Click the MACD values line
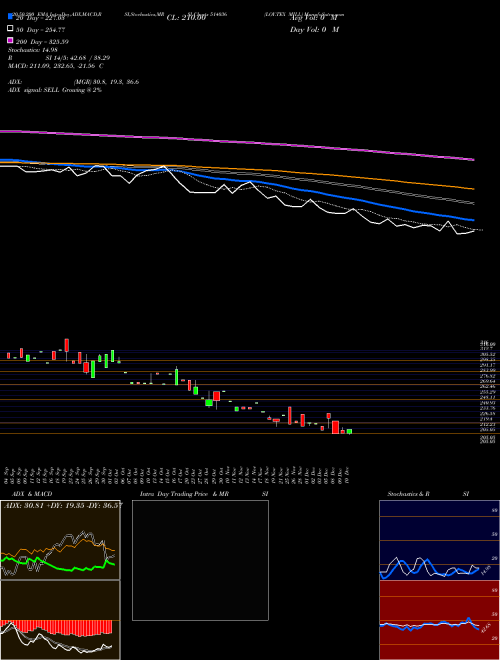Screen dimensions: 500x660 click(x=56, y=66)
